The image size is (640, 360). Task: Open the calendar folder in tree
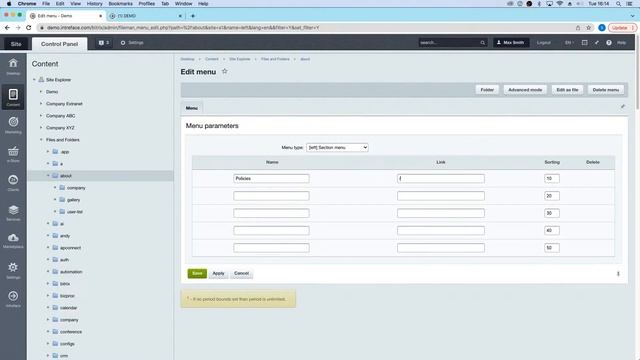click(x=68, y=308)
